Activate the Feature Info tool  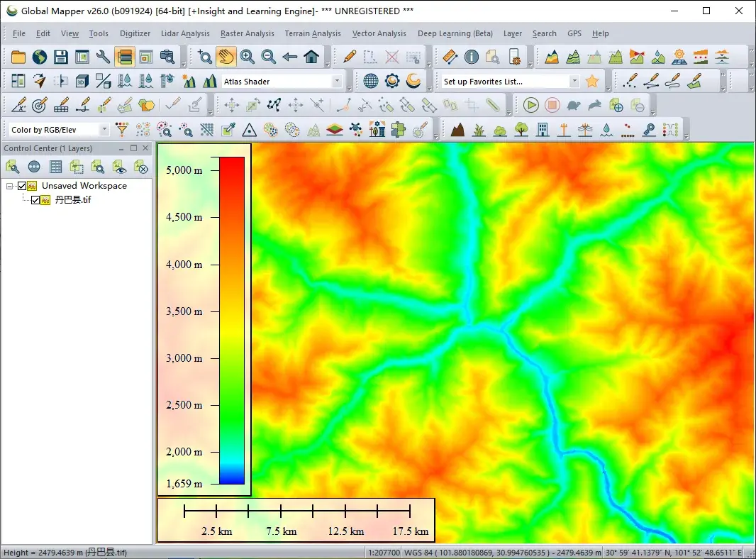click(472, 57)
